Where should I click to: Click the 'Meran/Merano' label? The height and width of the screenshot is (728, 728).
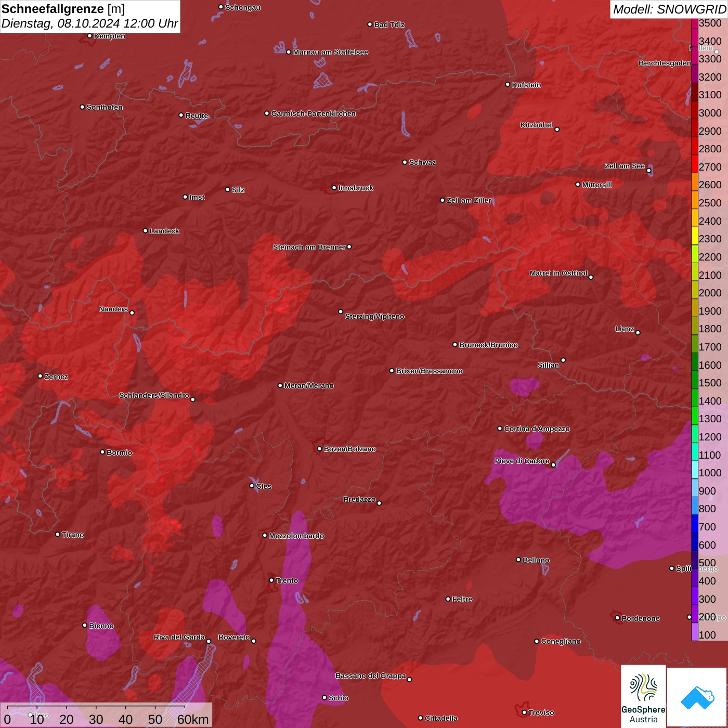tap(309, 385)
